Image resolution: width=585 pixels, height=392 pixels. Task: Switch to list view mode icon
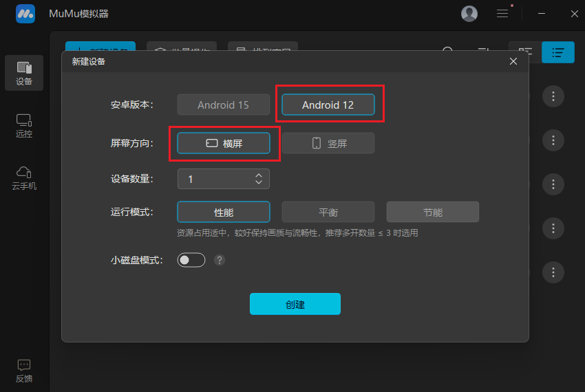(x=557, y=52)
